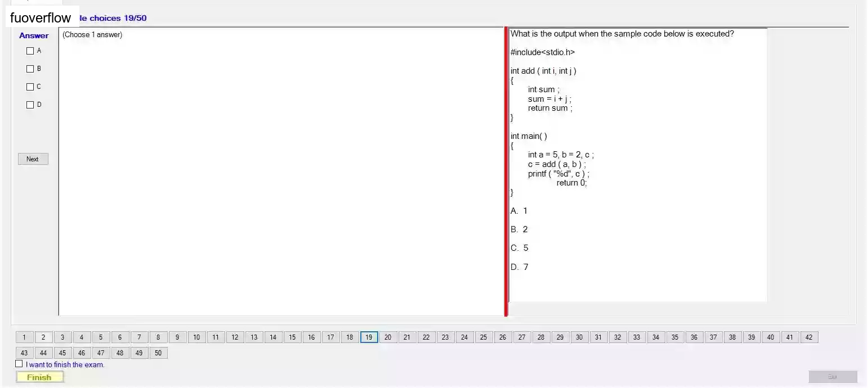The width and height of the screenshot is (868, 388).
Task: Click answer option text 'D. 7'
Action: [520, 267]
